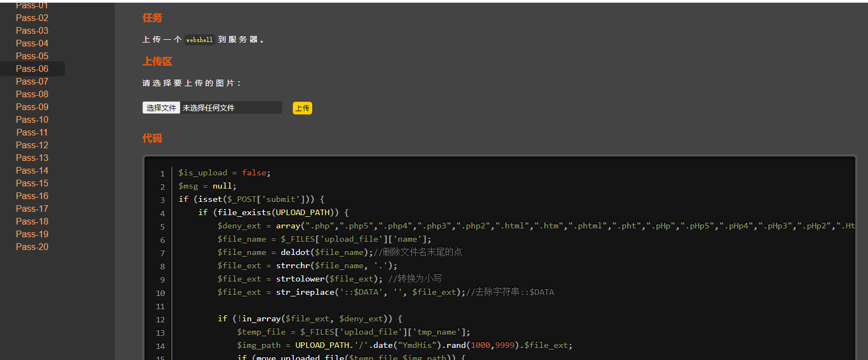Choose Pass-12 challenge
This screenshot has width=868, height=360.
(x=32, y=145)
